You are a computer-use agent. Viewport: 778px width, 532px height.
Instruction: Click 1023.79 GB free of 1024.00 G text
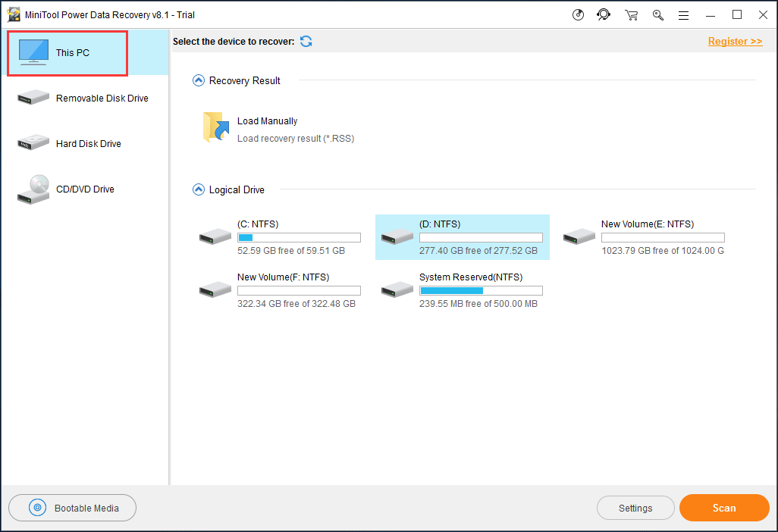[663, 250]
